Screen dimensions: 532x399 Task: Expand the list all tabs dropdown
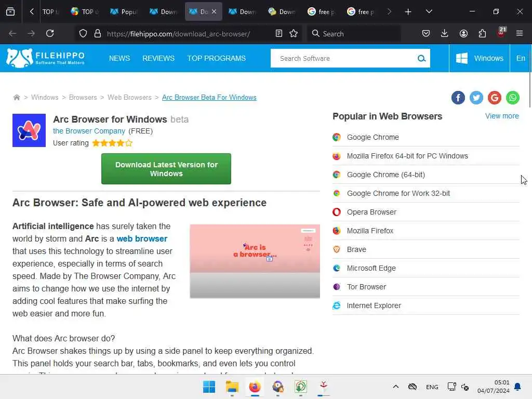click(429, 11)
